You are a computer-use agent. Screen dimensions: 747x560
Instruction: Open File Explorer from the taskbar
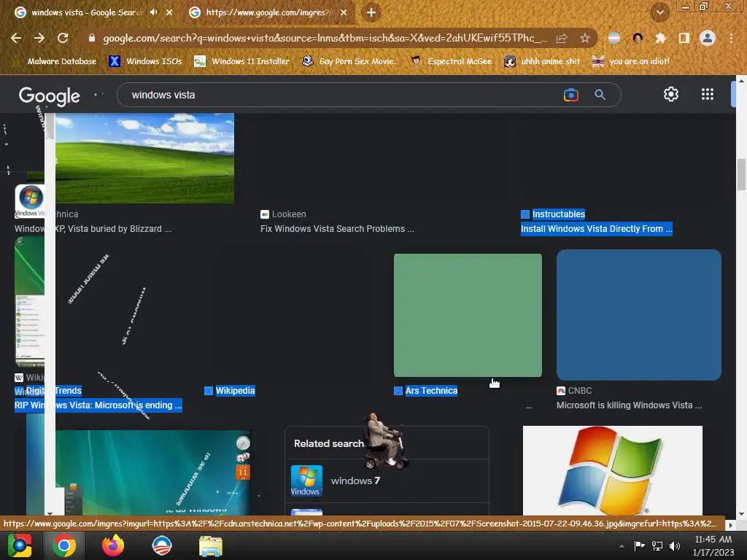[x=211, y=546]
